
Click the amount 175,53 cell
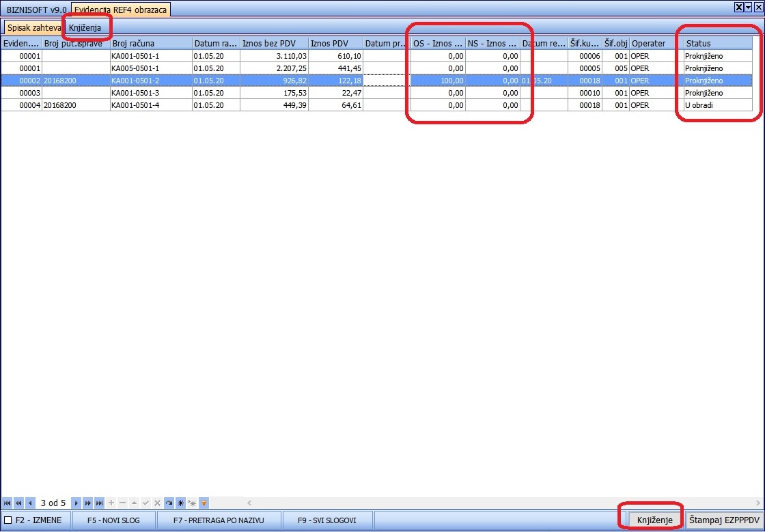[274, 93]
